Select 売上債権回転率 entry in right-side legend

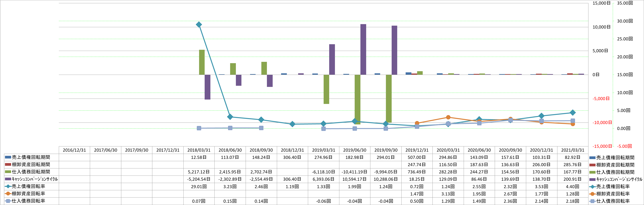610,186
